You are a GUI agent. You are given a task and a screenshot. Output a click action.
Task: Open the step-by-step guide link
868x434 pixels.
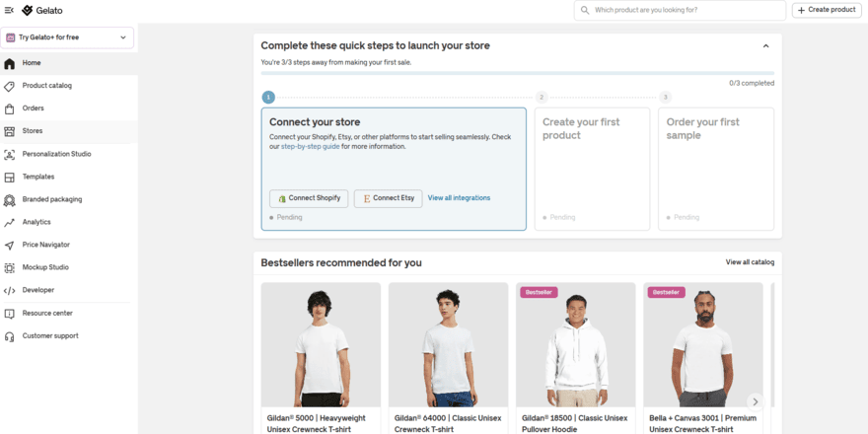pos(311,147)
